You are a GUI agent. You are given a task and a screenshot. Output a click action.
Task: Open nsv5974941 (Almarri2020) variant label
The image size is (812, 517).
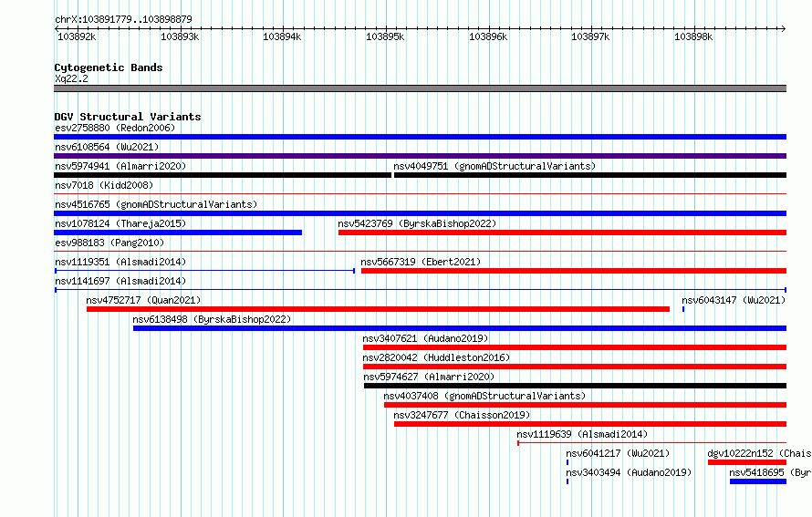tap(120, 166)
